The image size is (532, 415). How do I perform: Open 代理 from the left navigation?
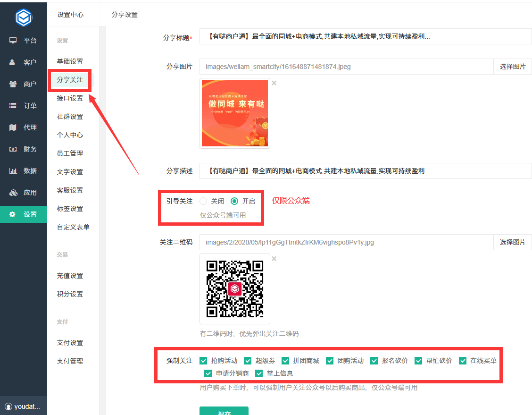pyautogui.click(x=24, y=127)
